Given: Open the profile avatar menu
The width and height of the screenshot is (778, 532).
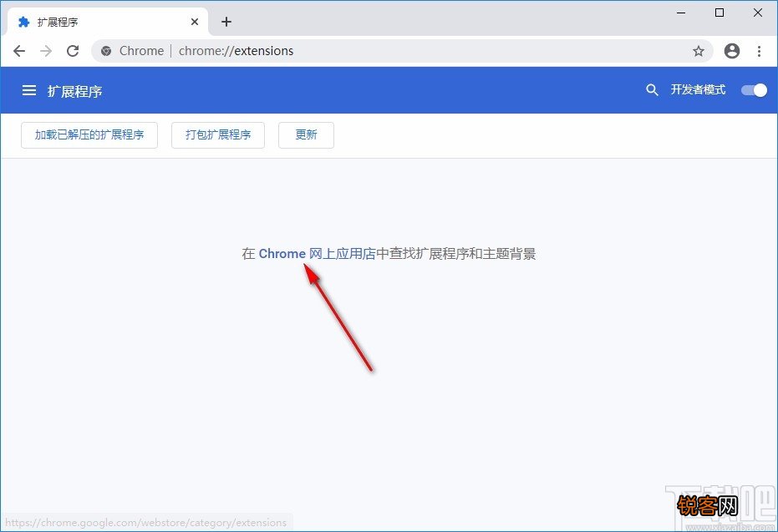Looking at the screenshot, I should (x=732, y=51).
